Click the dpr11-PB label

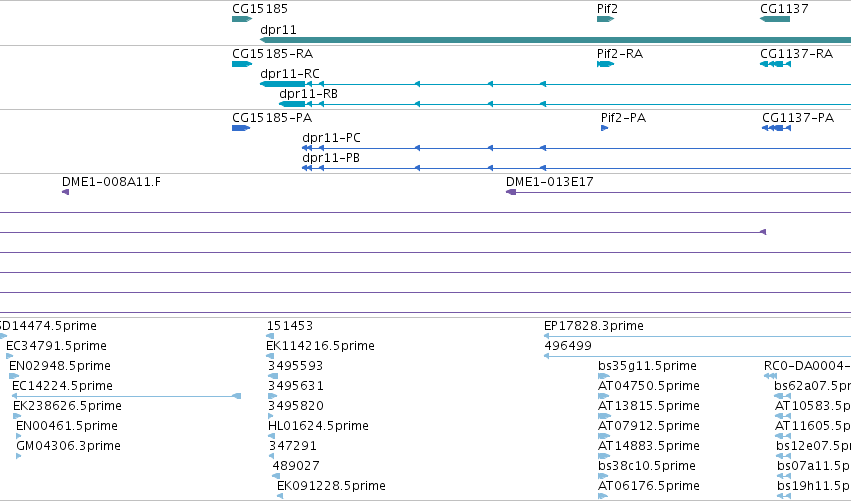click(331, 157)
